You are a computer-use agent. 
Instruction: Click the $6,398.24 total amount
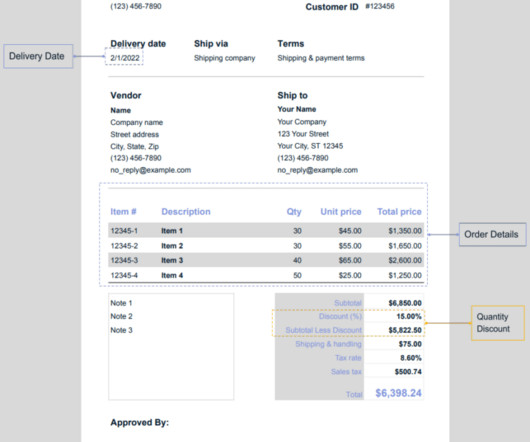[x=399, y=393]
